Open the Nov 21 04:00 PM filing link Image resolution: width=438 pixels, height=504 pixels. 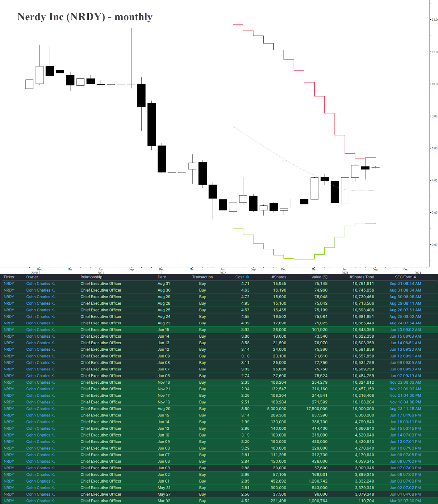pyautogui.click(x=405, y=396)
